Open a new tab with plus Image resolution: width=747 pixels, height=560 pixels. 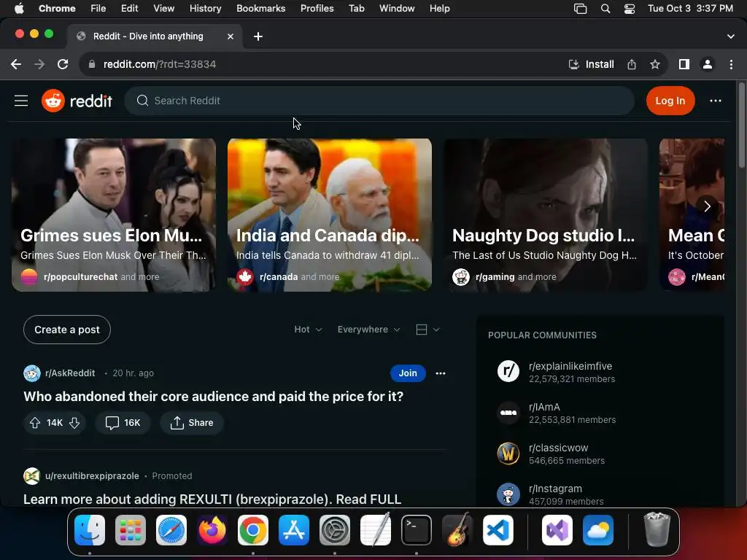(258, 36)
